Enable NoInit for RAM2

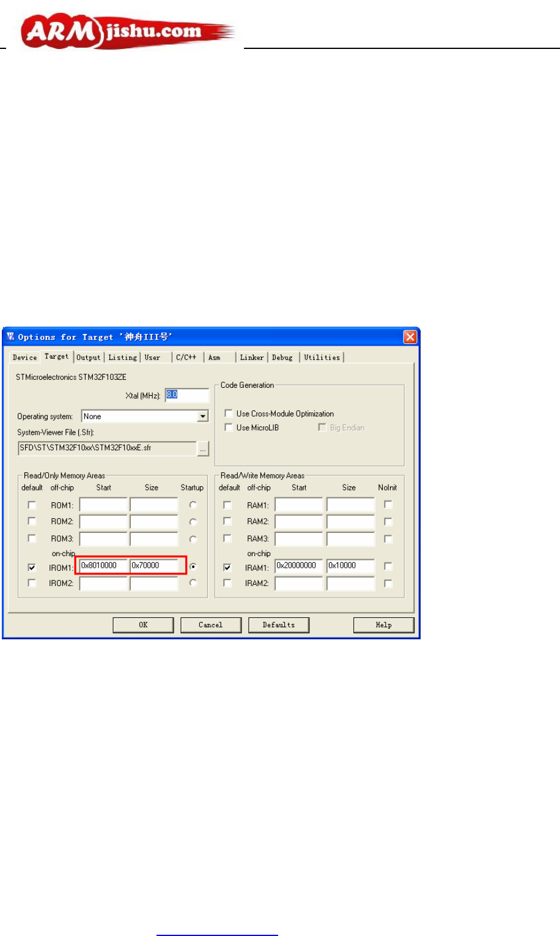(388, 522)
